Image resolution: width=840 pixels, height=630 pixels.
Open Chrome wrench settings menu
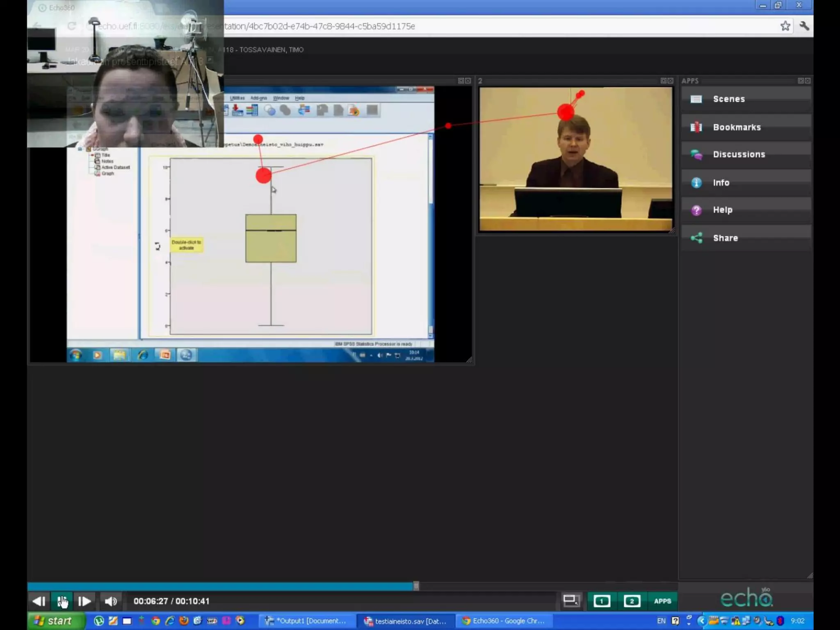tap(804, 26)
